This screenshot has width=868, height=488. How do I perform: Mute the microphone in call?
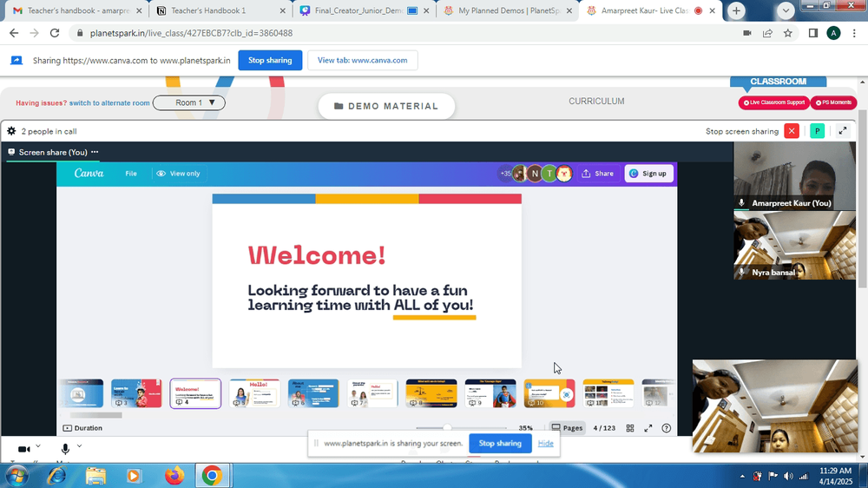65,449
